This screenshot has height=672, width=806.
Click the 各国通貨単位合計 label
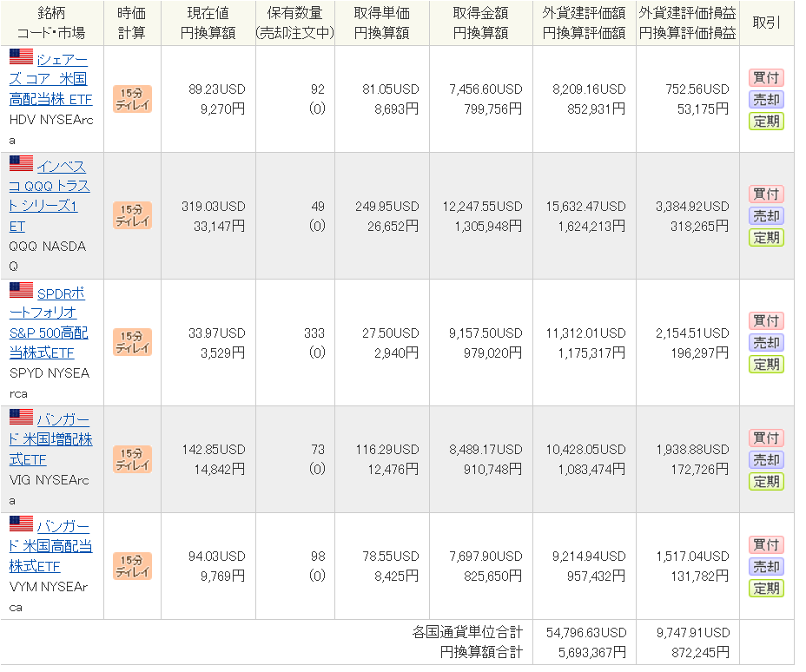[x=467, y=632]
